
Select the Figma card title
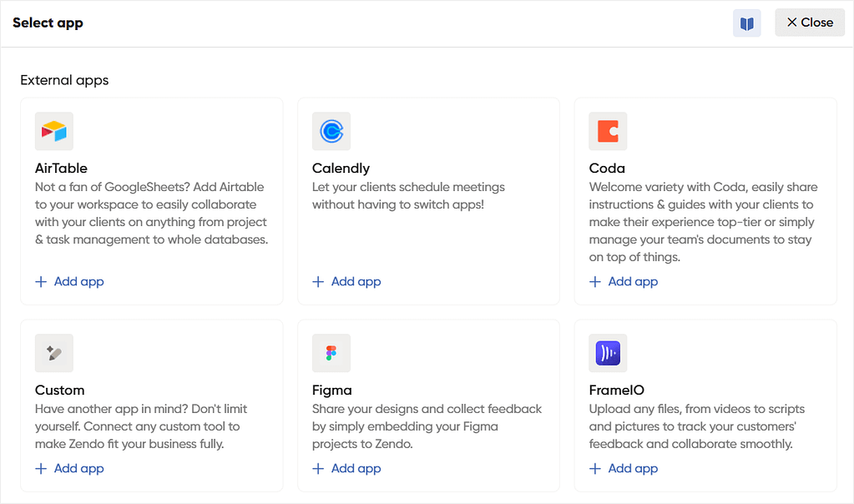331,391
